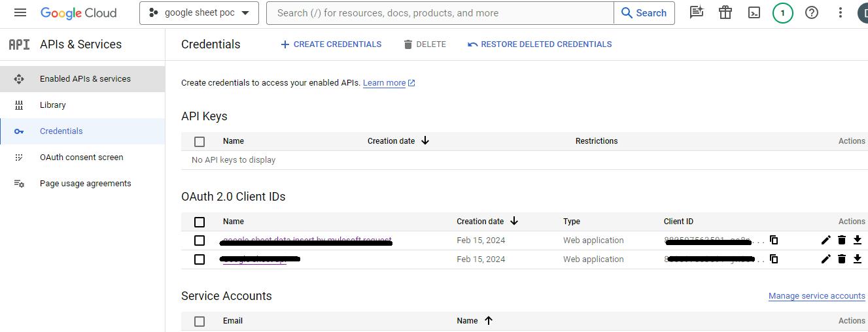The image size is (868, 332).
Task: Click the blue Search button
Action: tap(644, 13)
